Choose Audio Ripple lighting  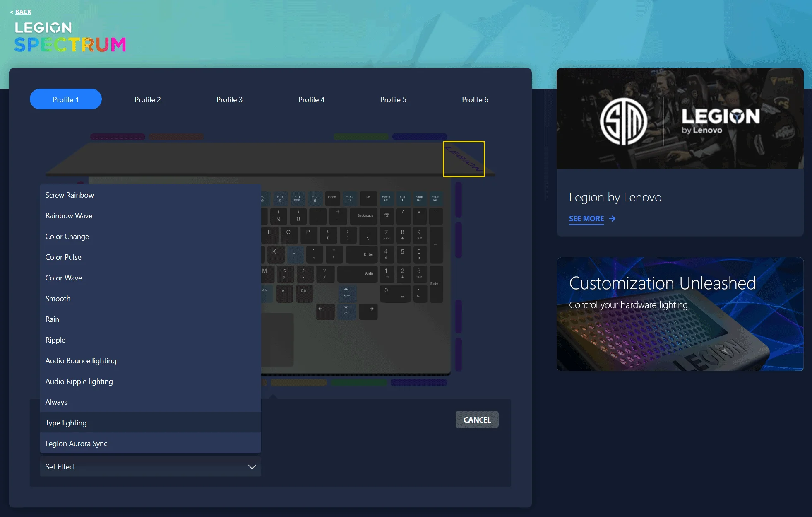[151, 381]
